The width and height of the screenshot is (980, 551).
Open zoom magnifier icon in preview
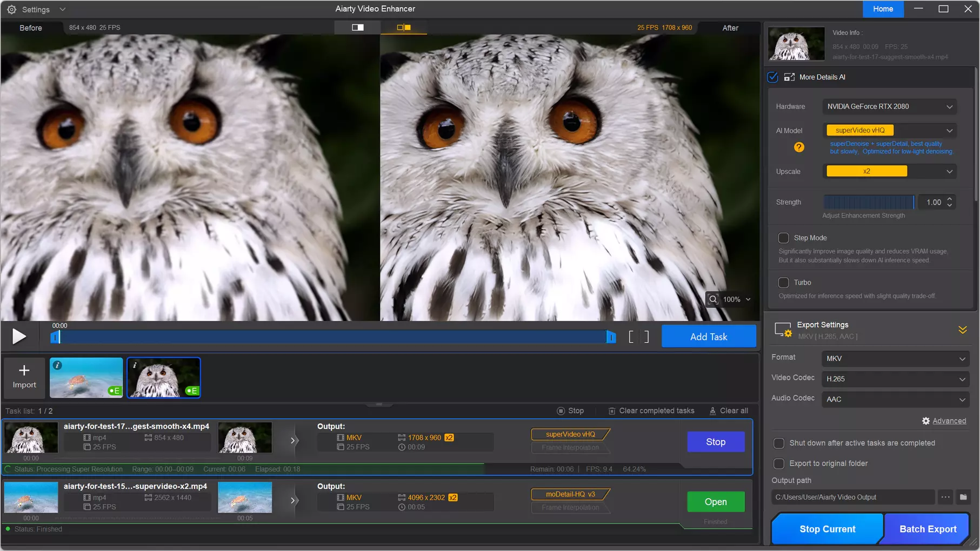(714, 299)
